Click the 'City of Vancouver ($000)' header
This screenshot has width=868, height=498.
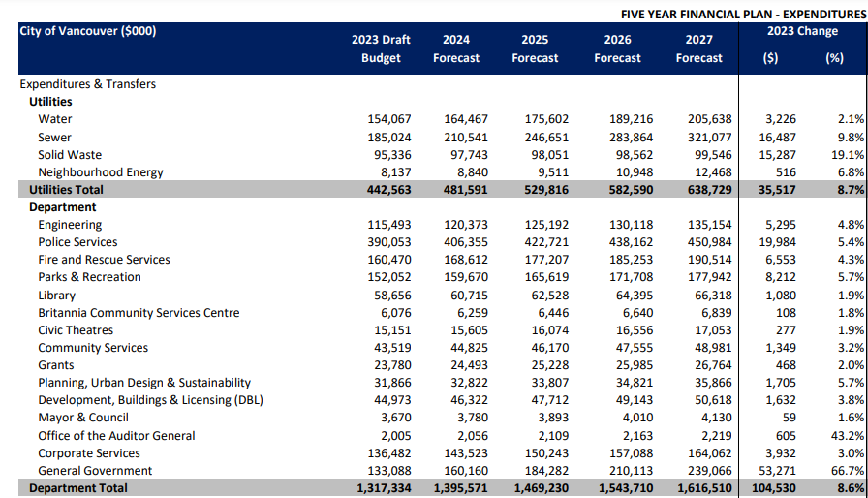pos(88,31)
